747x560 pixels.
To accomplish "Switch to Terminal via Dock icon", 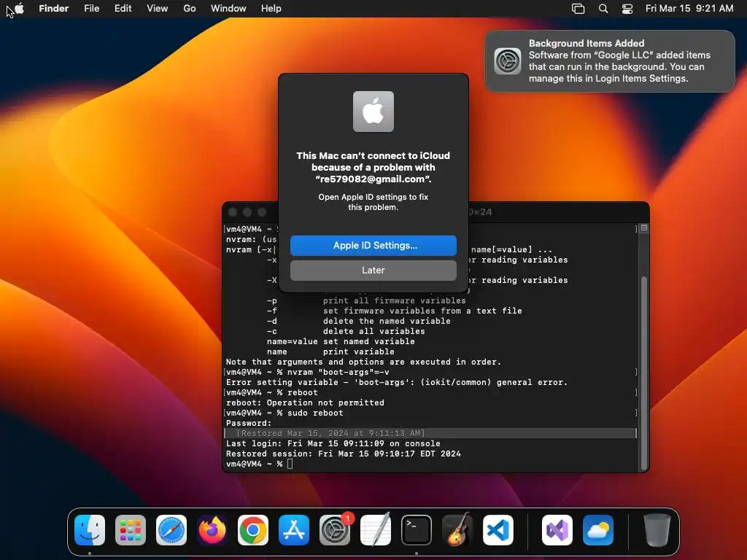I will tap(417, 530).
